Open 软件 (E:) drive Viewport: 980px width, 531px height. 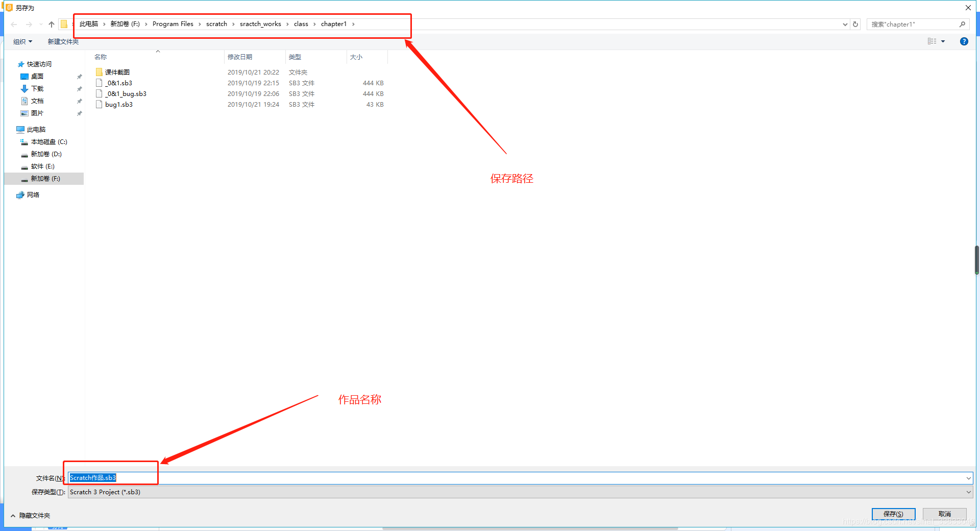(42, 166)
